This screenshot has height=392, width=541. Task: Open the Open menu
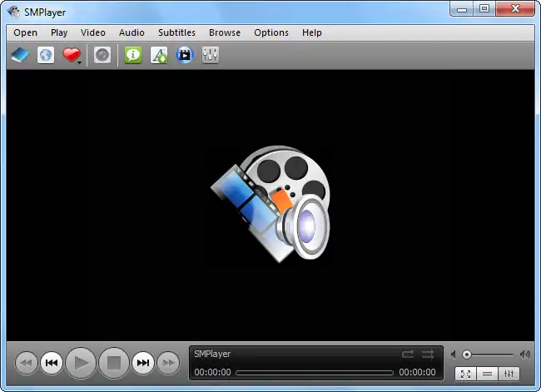coord(25,32)
